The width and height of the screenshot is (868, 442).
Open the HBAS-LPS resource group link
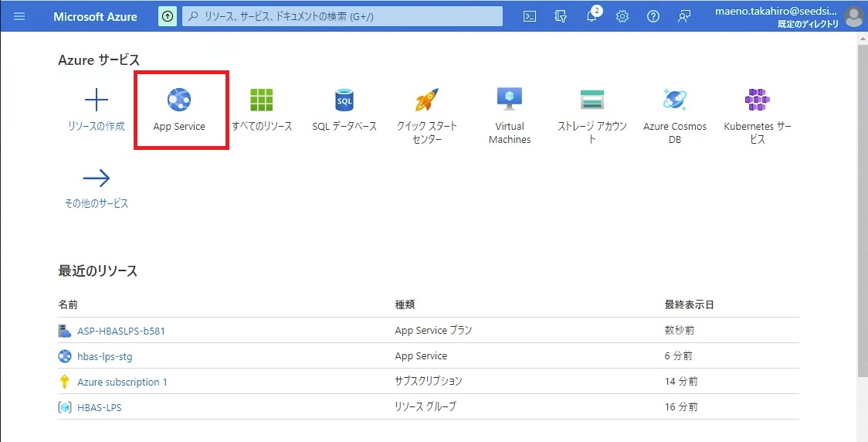(100, 407)
